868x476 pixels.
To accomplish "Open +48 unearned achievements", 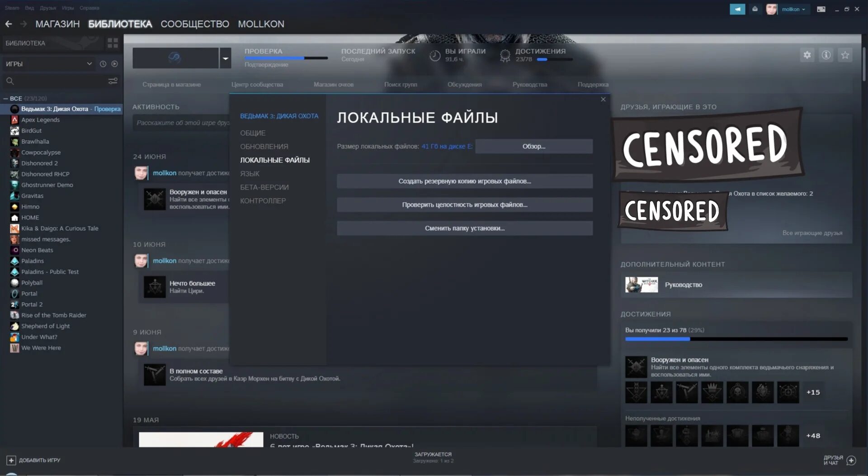I will [x=813, y=436].
